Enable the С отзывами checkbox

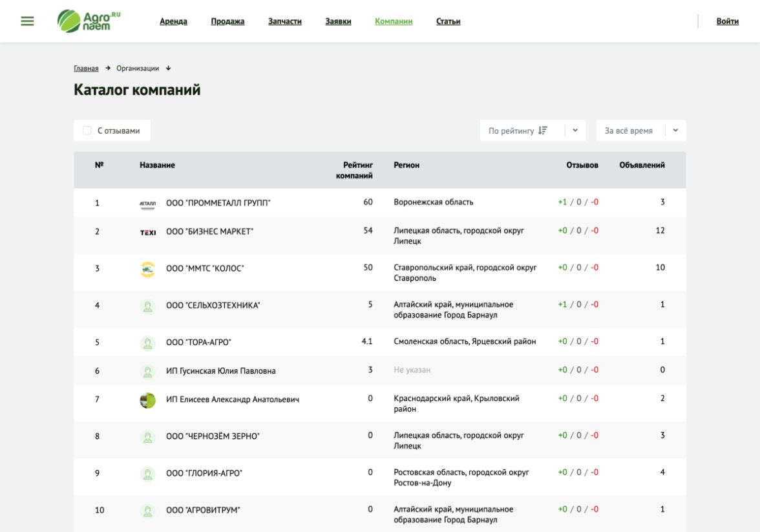(87, 131)
